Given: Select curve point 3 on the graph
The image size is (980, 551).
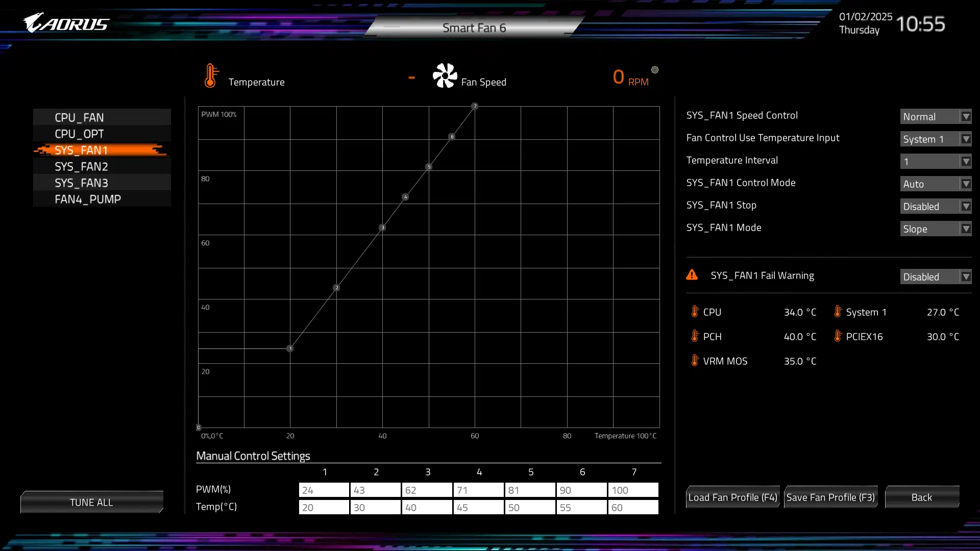Looking at the screenshot, I should coord(382,228).
